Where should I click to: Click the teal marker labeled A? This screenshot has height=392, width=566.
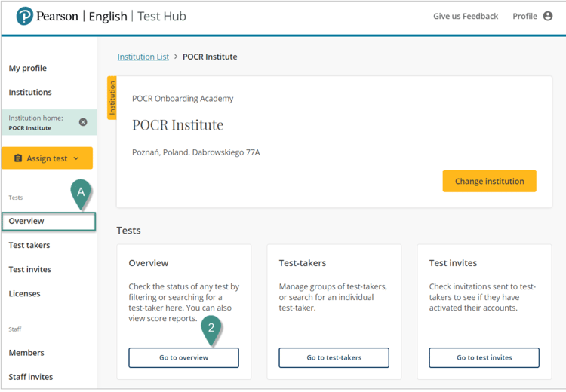[x=82, y=193]
